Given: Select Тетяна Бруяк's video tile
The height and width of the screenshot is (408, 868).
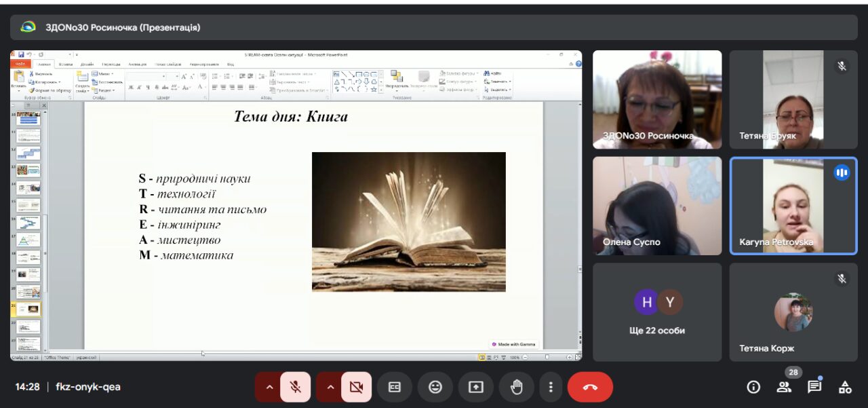Looking at the screenshot, I should [x=793, y=99].
